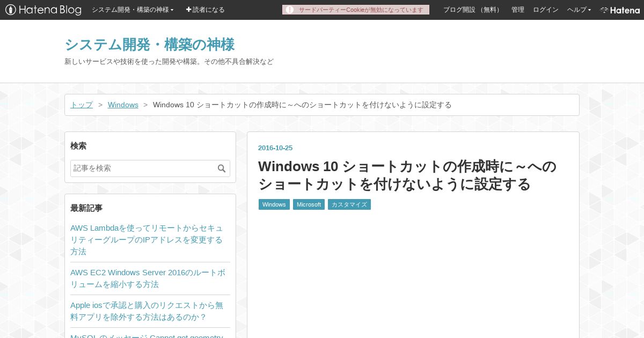
Task: Click the blog description 新しいサービスや技術 text
Action: [169, 62]
